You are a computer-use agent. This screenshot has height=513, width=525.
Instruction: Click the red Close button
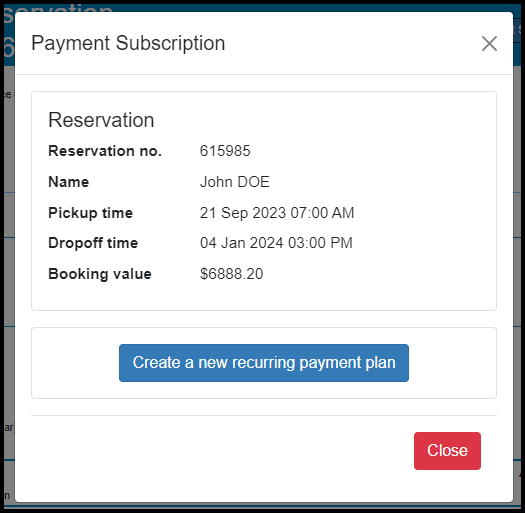(447, 451)
